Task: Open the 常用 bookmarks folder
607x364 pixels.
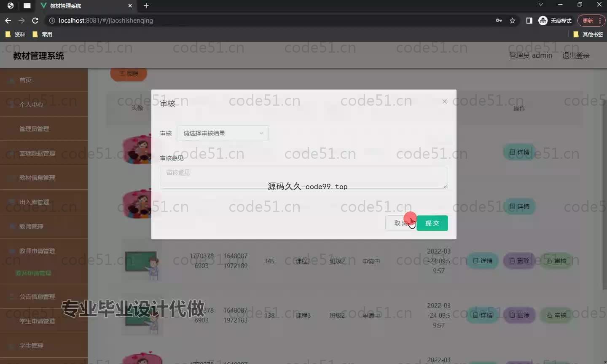Action: coord(42,34)
